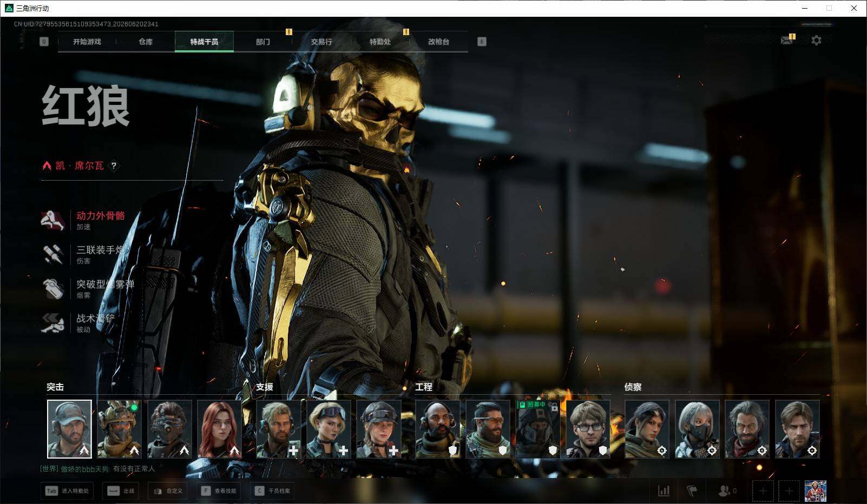Open the 干员档案 operator file button

pos(272,491)
